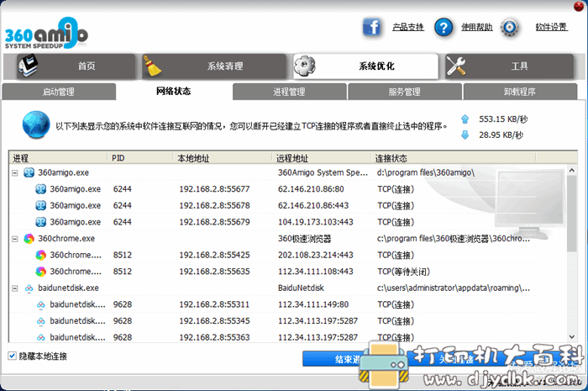Collapse the 360chrome.exe tree group
Image resolution: width=588 pixels, height=391 pixels.
pyautogui.click(x=15, y=239)
